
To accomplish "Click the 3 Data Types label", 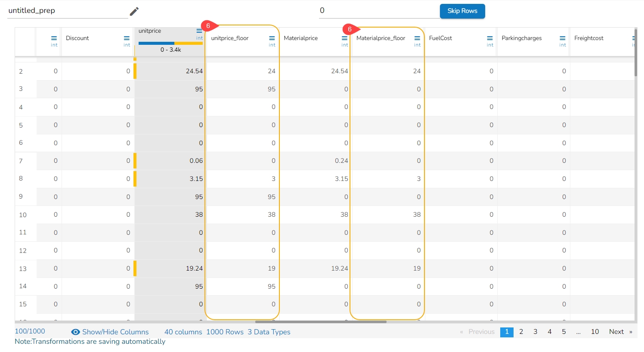I will click(x=269, y=332).
